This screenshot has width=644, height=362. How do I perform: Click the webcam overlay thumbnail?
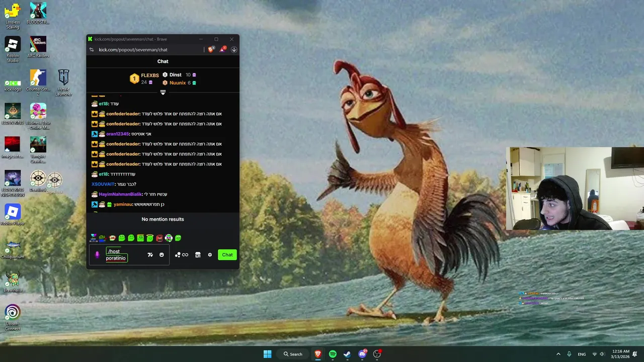click(575, 189)
